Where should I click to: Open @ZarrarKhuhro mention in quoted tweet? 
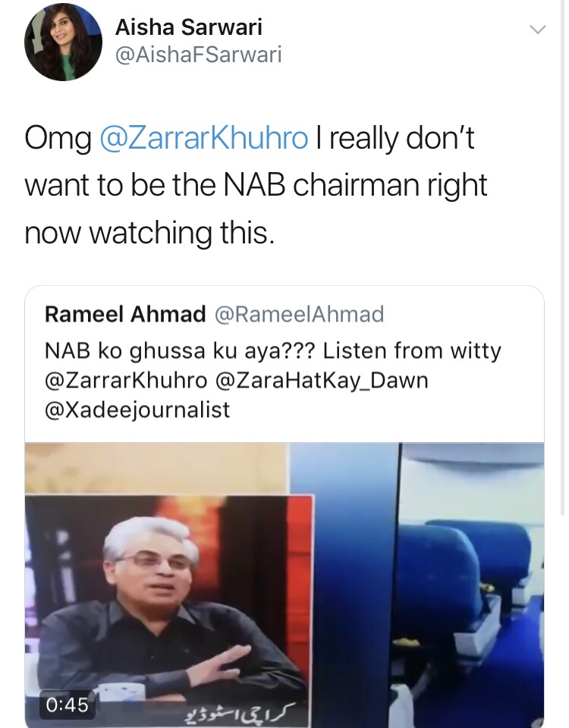click(127, 381)
